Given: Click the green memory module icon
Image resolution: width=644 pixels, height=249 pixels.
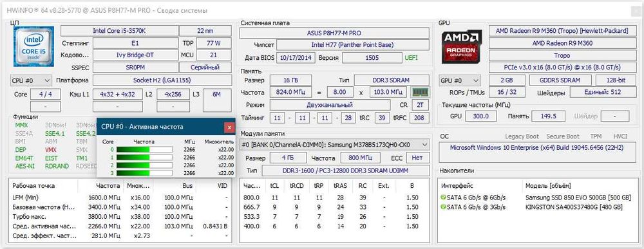Looking at the screenshot, I should pos(420,92).
